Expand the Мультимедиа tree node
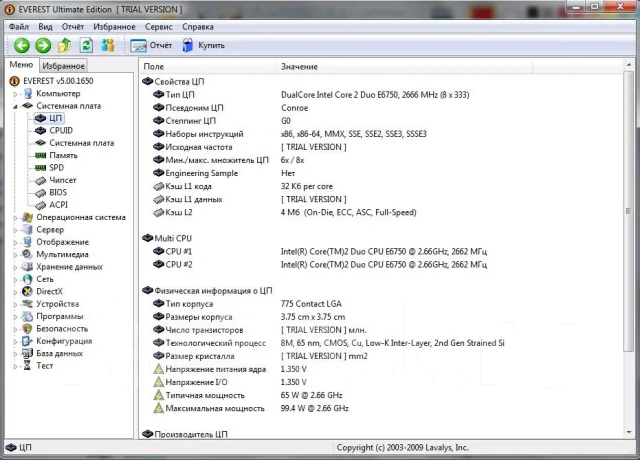 (x=15, y=254)
